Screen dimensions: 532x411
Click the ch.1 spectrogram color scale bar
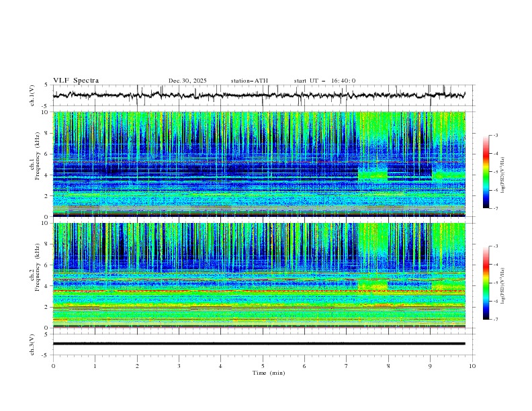(x=486, y=172)
